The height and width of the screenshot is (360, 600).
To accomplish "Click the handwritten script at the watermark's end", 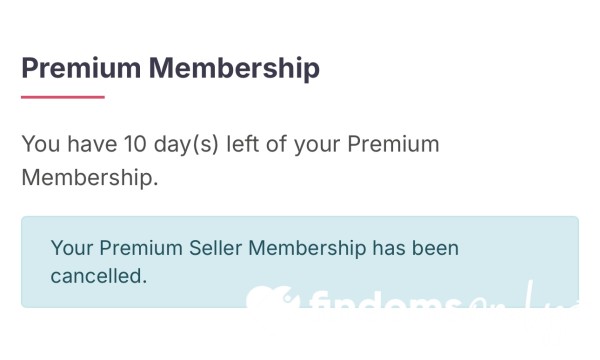I will [524, 296].
